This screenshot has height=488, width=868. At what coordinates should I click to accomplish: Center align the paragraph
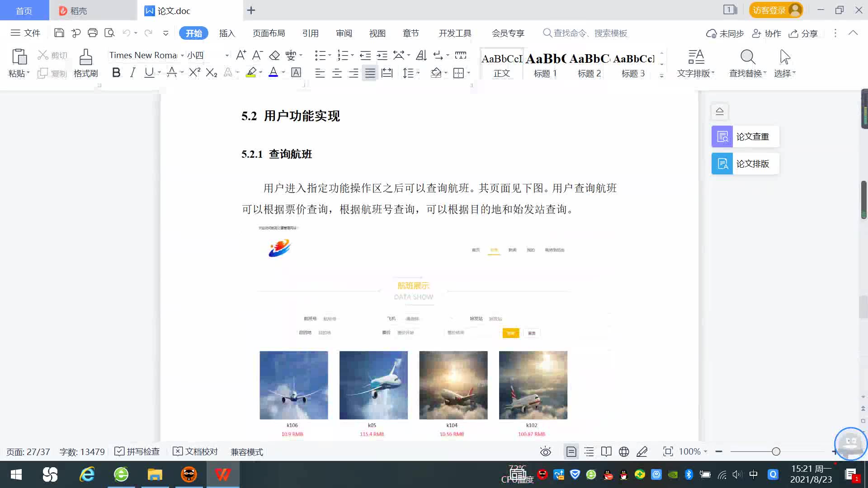(337, 73)
